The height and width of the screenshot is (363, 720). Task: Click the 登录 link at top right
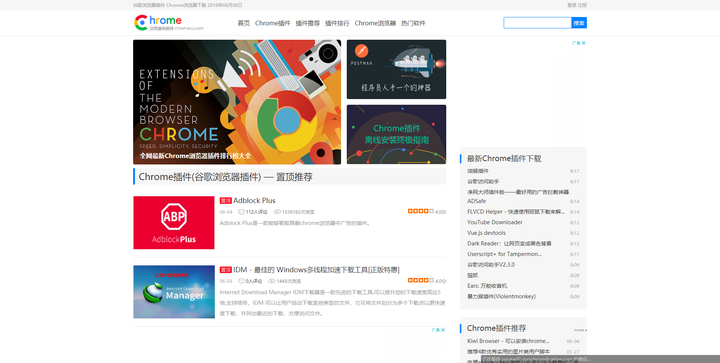(x=572, y=5)
